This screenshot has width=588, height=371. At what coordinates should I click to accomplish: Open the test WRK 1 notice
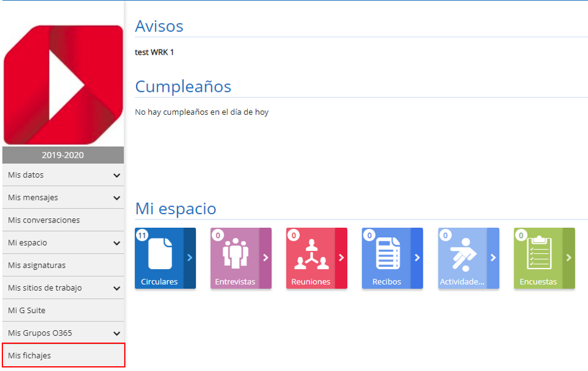154,52
